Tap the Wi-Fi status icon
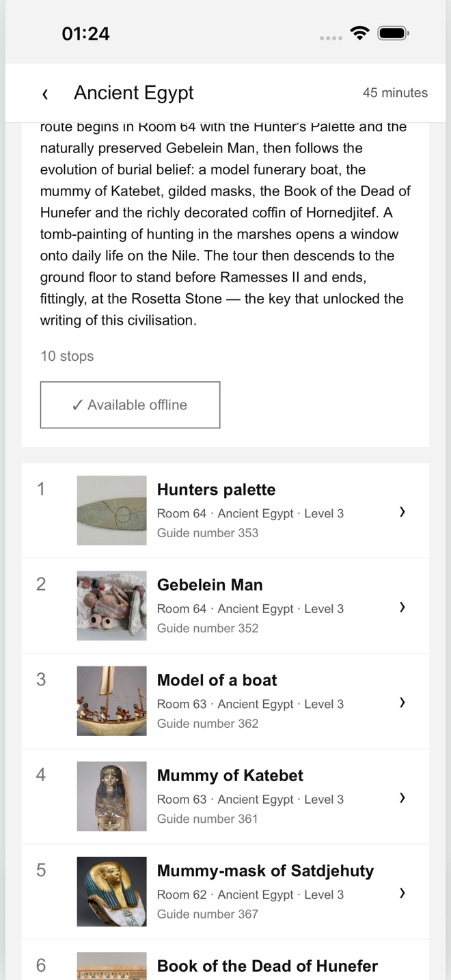 tap(359, 33)
